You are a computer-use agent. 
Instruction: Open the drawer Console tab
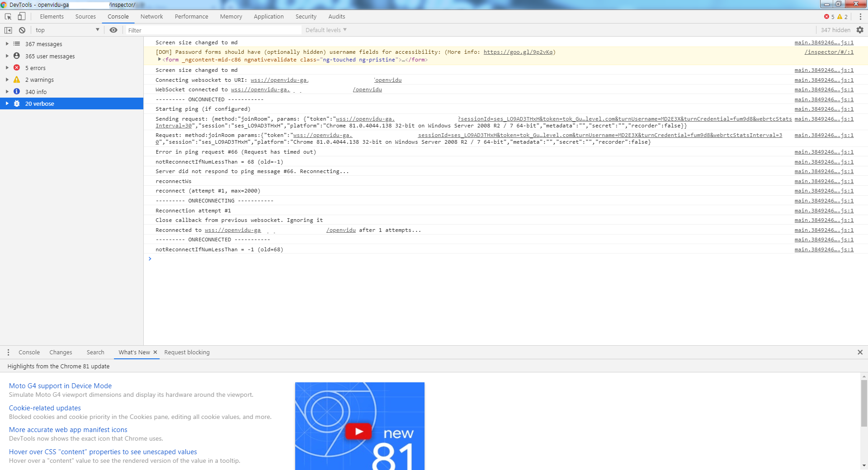click(x=29, y=352)
